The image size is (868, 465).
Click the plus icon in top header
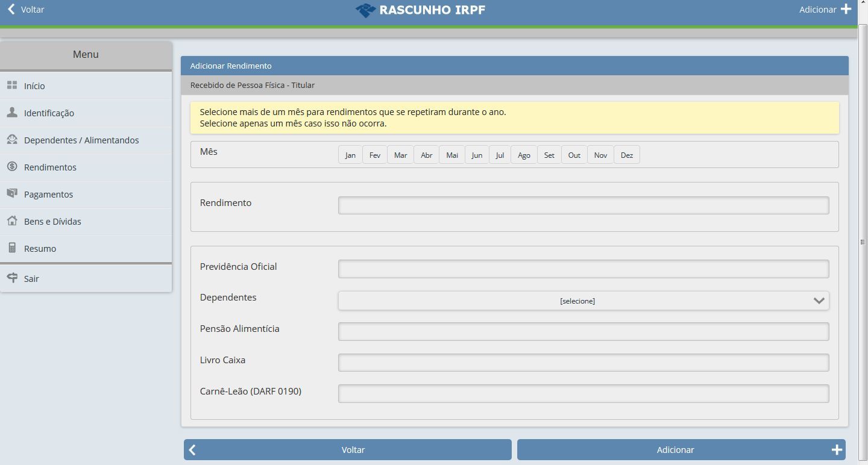(x=846, y=9)
